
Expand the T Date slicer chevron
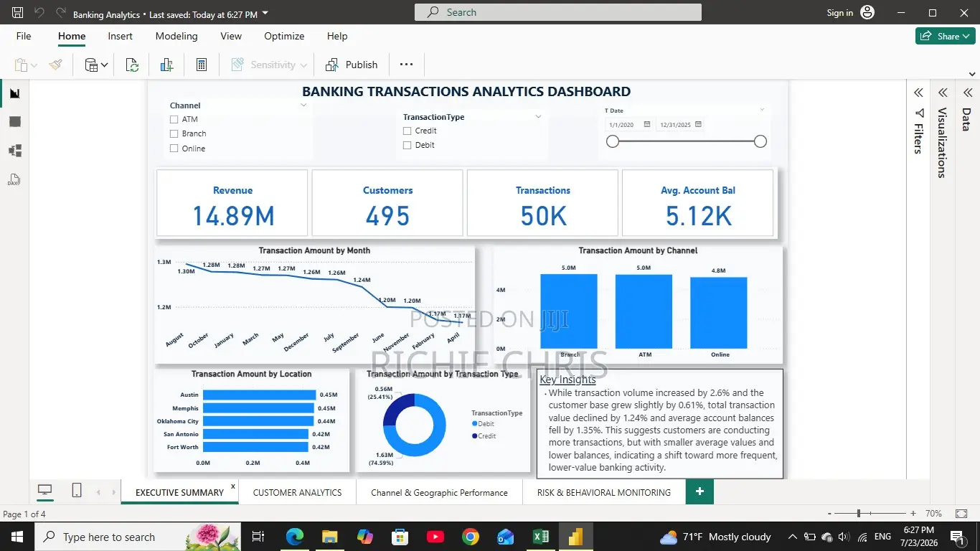coord(762,110)
